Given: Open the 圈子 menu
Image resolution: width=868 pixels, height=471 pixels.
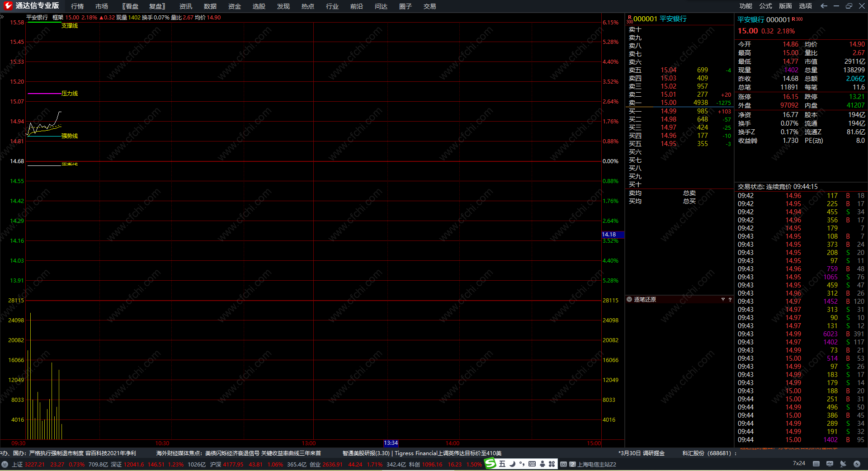Looking at the screenshot, I should [406, 6].
